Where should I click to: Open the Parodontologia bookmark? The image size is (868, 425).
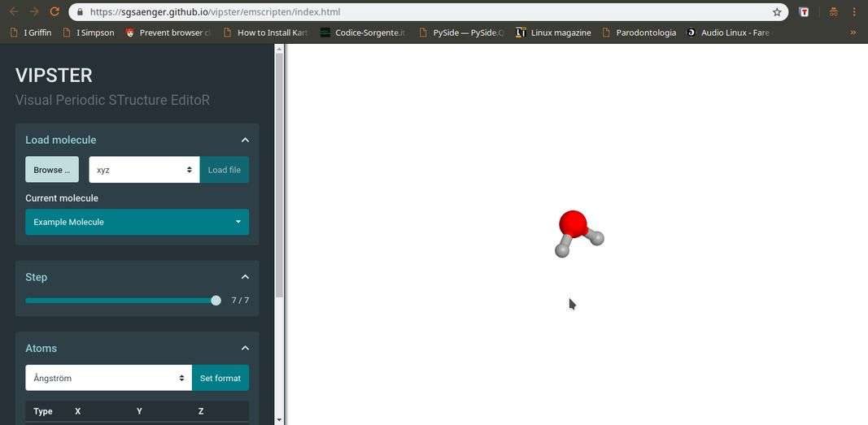pos(639,33)
